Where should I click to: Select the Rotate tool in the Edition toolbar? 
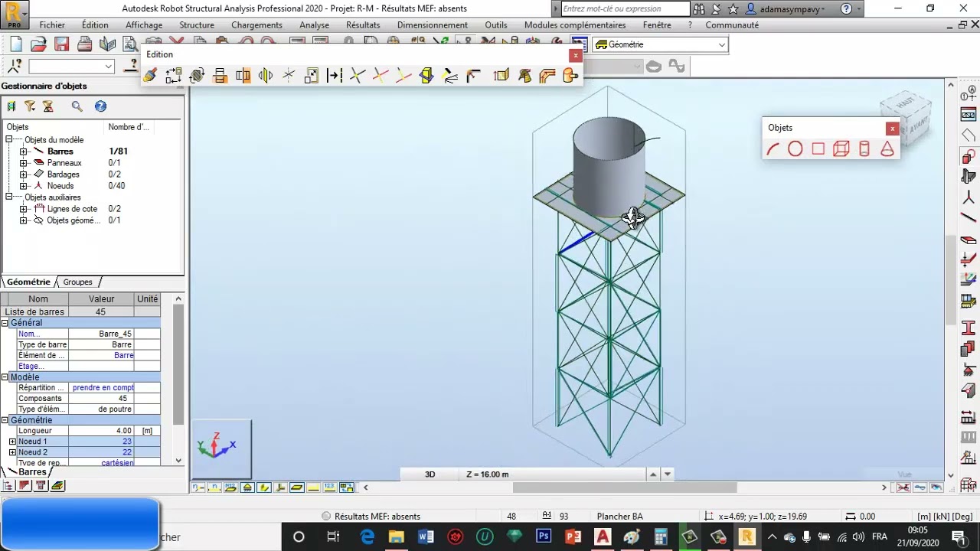tap(197, 75)
